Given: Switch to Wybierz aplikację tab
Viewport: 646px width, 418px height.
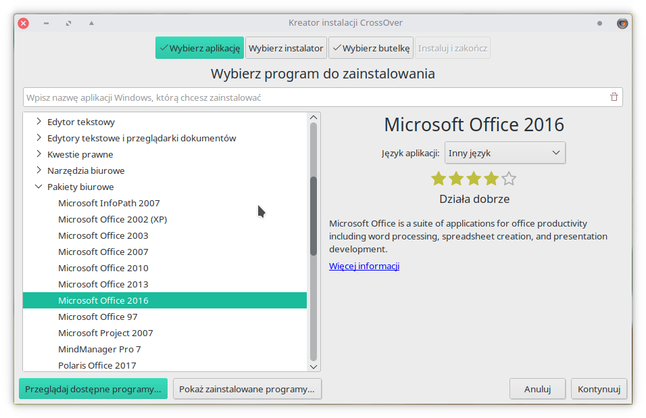Looking at the screenshot, I should [x=199, y=48].
